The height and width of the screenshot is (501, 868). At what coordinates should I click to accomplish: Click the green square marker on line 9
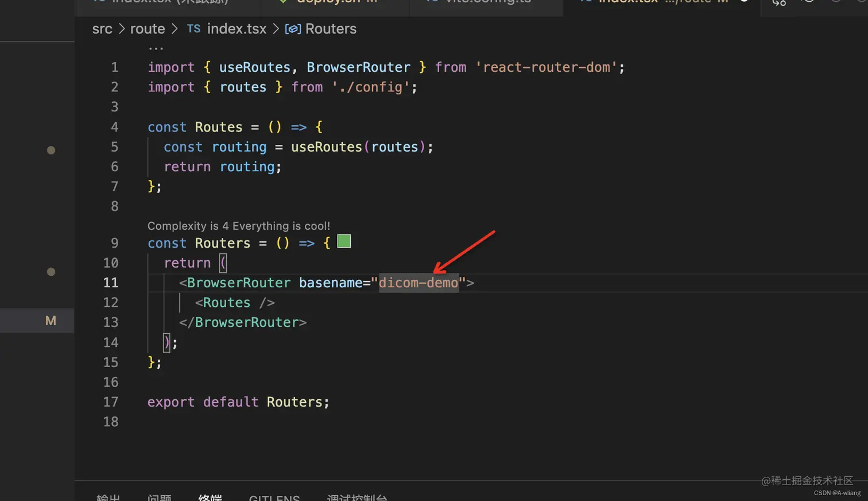tap(344, 241)
